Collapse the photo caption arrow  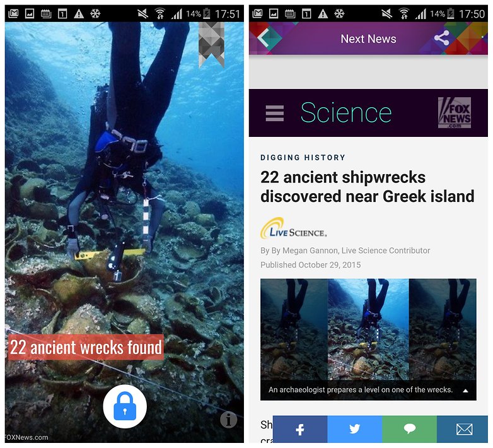(465, 391)
